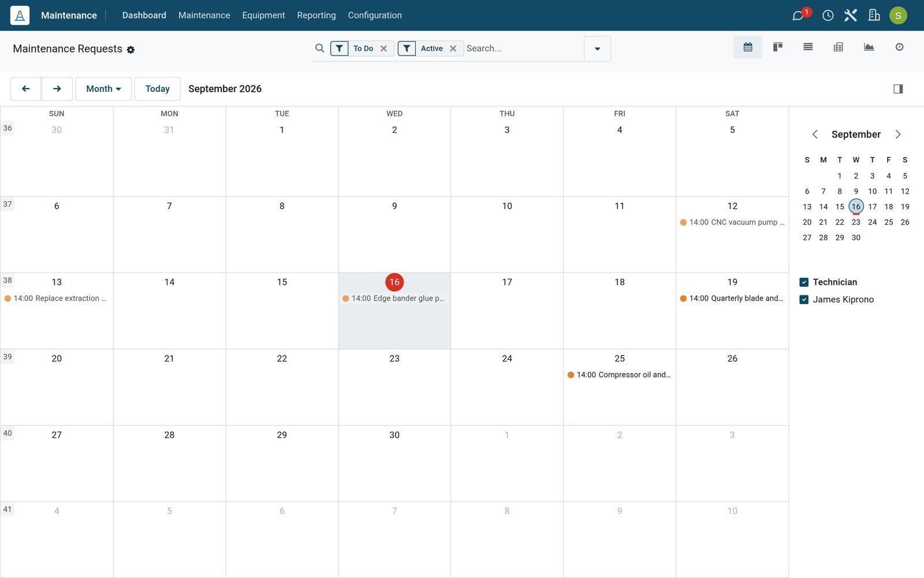Open the company building switcher icon

(874, 16)
